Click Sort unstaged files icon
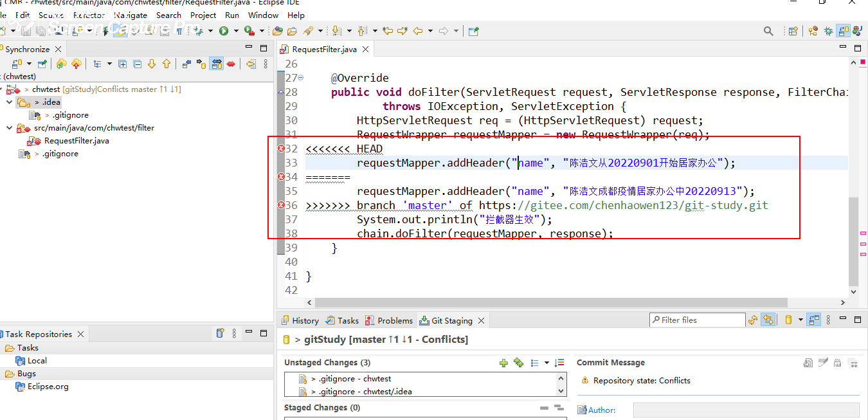 pyautogui.click(x=559, y=363)
